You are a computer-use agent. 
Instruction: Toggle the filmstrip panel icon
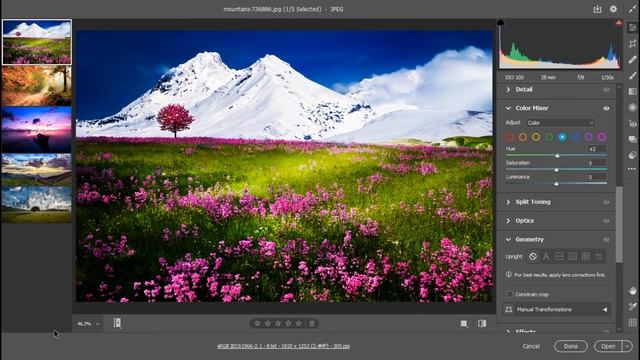[x=117, y=323]
